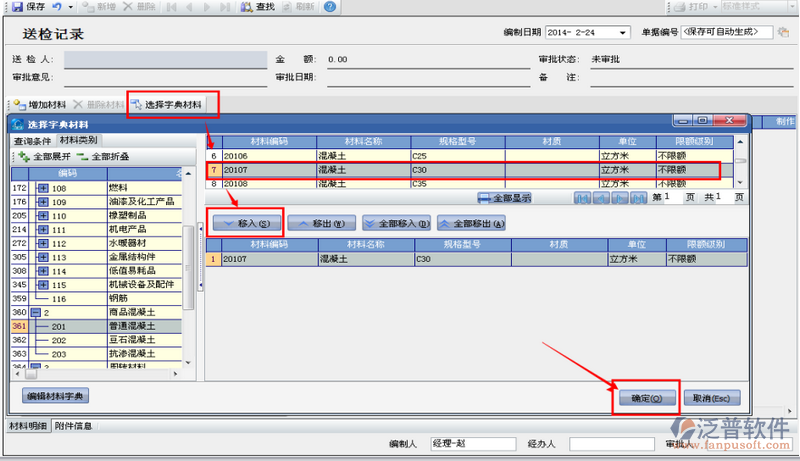Screen dimensions: 800x461
Task: Select tree item 202 豆石混凝土
Action: (x=96, y=340)
